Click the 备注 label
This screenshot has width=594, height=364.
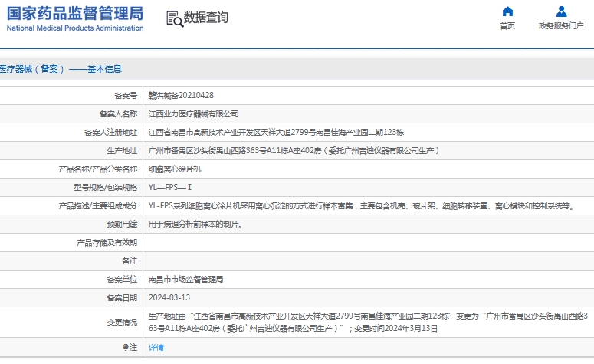pos(130,261)
